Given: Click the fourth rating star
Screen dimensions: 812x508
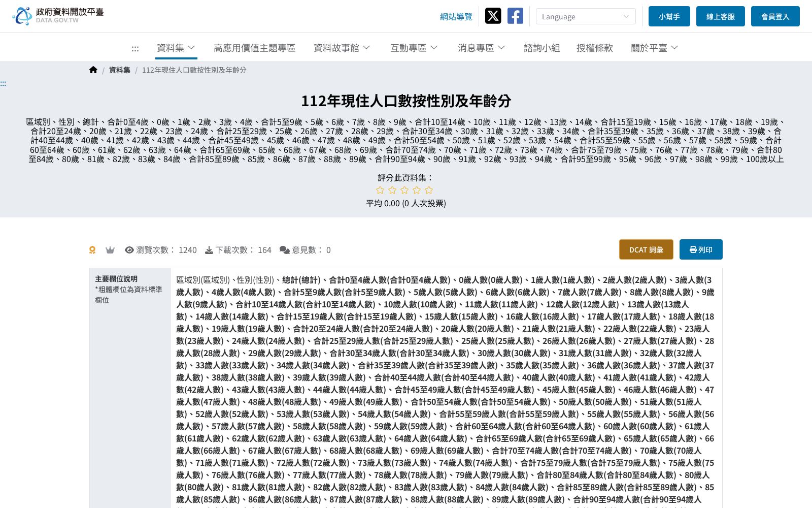Looking at the screenshot, I should [x=417, y=190].
